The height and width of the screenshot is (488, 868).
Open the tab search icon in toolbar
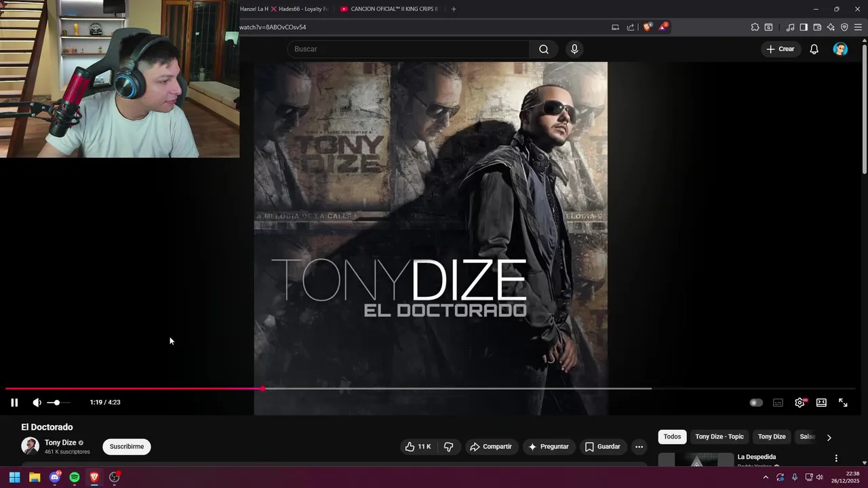pyautogui.click(x=768, y=27)
